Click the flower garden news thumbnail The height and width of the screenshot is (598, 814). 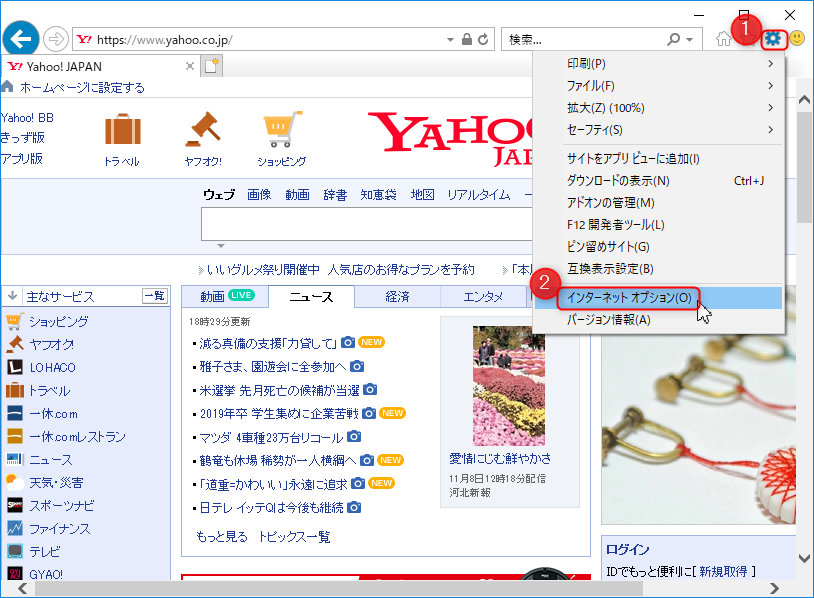tap(509, 386)
